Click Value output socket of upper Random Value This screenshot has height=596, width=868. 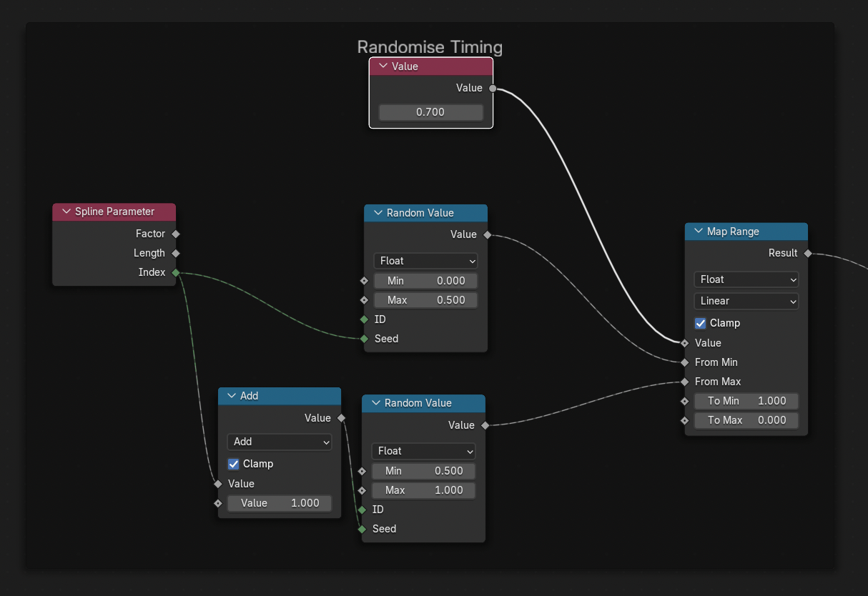[487, 234]
